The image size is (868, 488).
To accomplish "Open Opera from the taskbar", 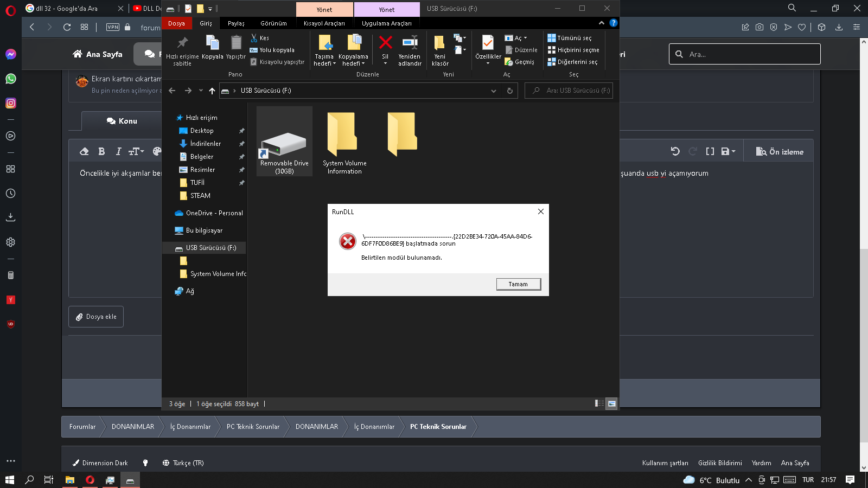I will point(90,480).
